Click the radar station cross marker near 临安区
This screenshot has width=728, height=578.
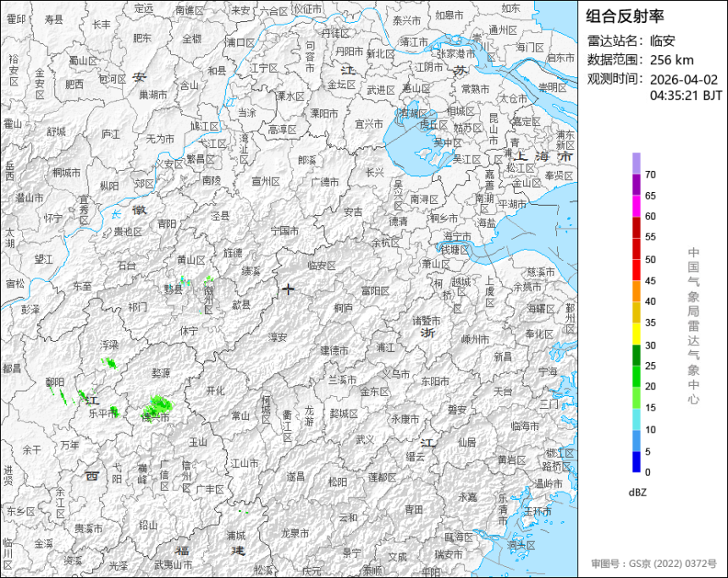[289, 289]
